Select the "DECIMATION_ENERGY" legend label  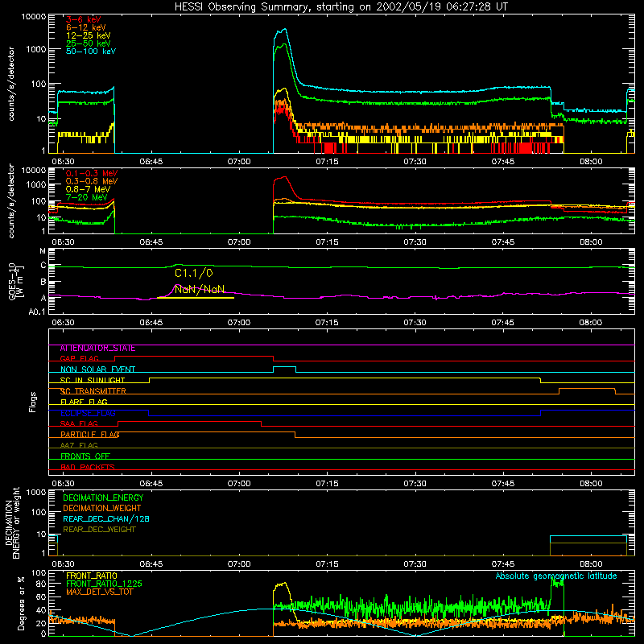103,497
